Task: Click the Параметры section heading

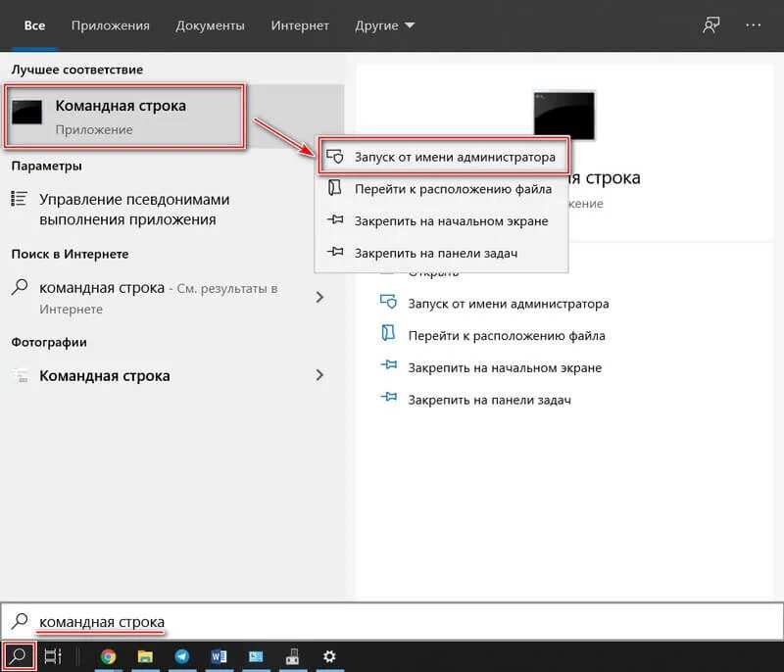Action: pos(46,166)
